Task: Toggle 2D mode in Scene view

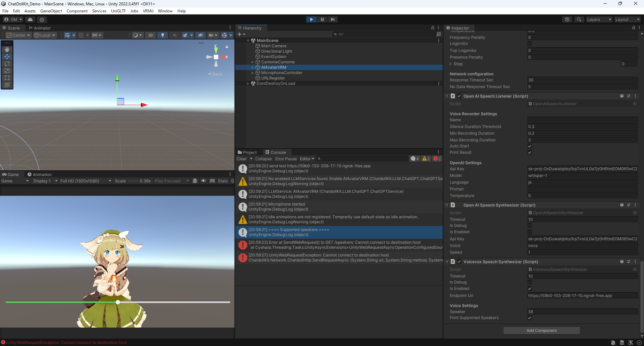Action: pos(151,35)
